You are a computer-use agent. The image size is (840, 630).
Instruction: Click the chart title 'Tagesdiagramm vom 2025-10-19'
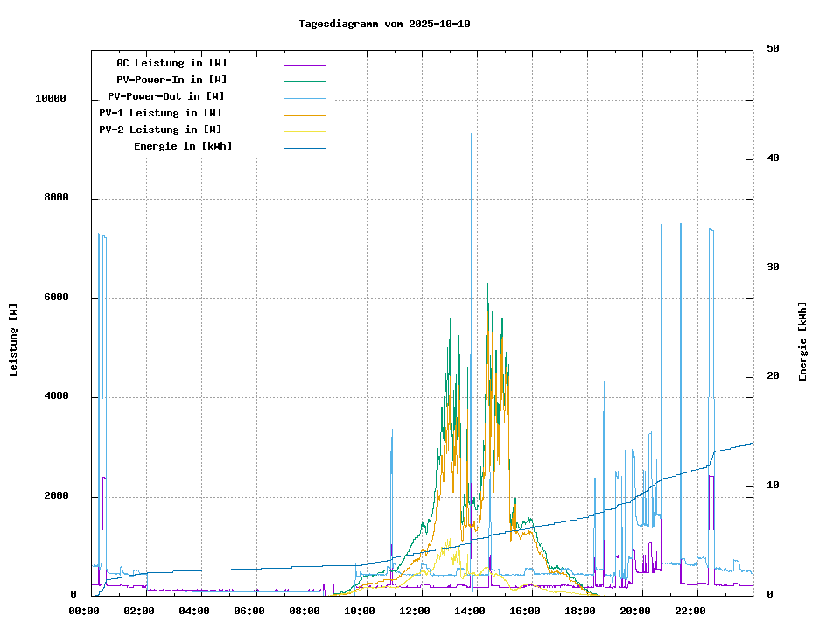(x=384, y=24)
